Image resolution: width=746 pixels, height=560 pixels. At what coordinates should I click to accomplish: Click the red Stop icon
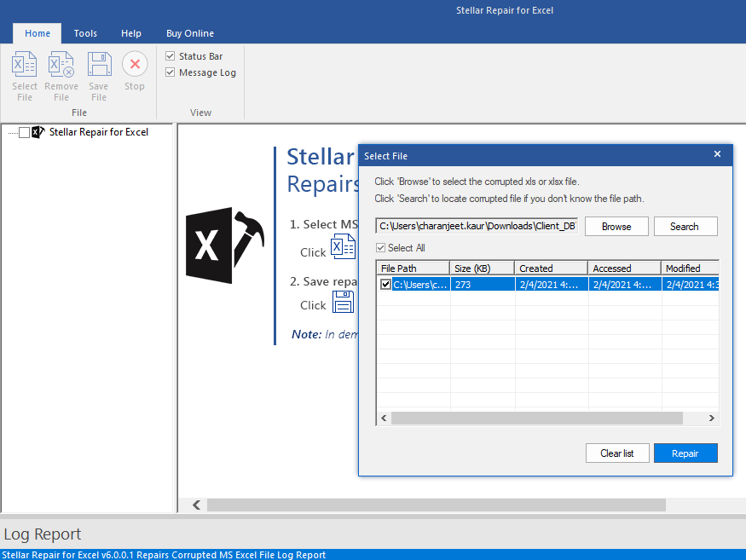pos(135,64)
